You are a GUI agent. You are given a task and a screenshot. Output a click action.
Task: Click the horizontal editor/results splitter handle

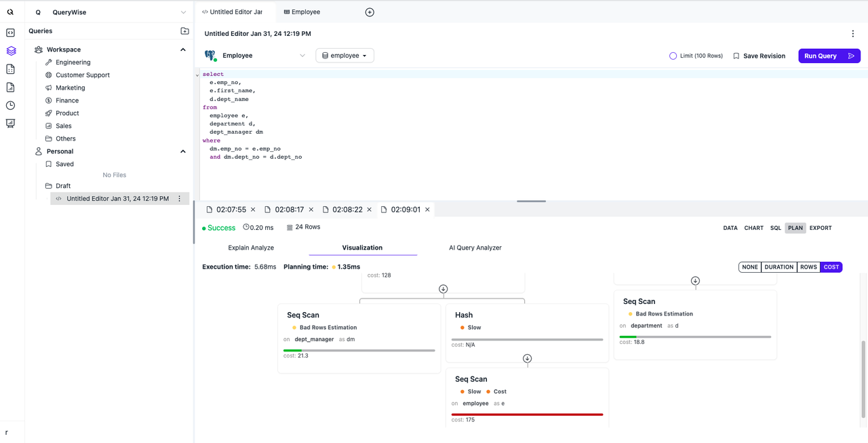point(531,201)
